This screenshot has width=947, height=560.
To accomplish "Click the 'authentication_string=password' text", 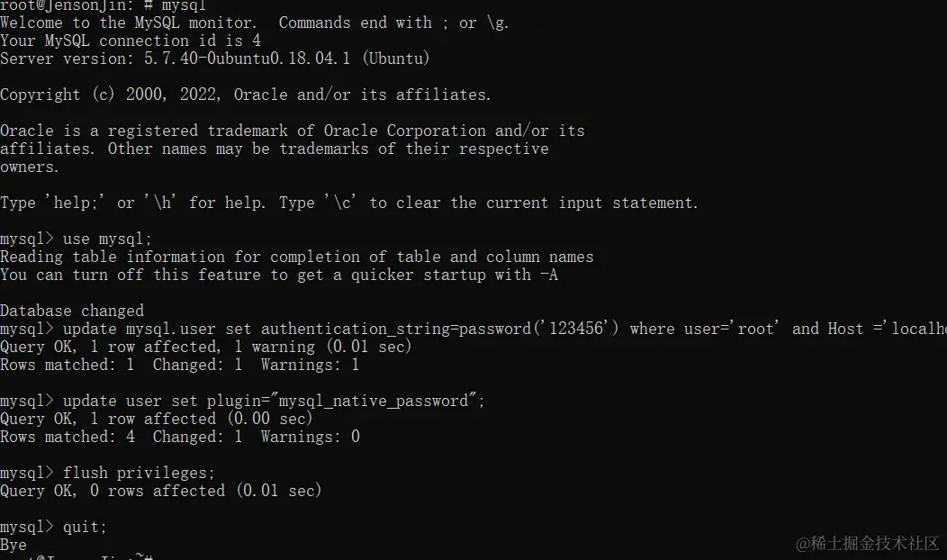I will pos(395,330).
